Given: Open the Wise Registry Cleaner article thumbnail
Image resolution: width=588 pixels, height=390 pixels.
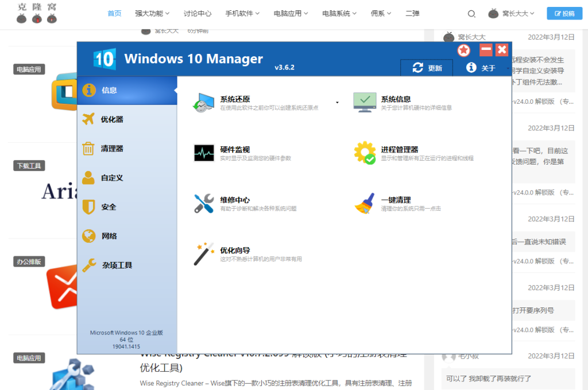Looking at the screenshot, I should (x=72, y=374).
